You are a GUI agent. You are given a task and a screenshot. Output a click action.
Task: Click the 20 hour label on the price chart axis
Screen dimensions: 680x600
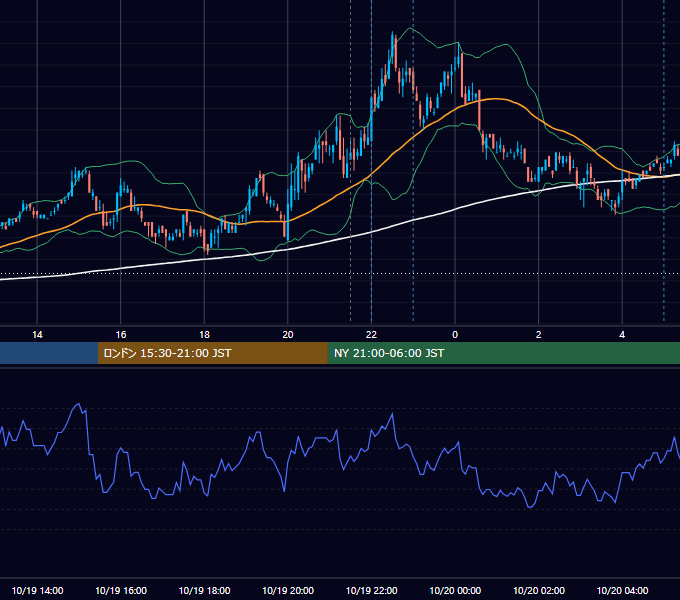tap(288, 335)
